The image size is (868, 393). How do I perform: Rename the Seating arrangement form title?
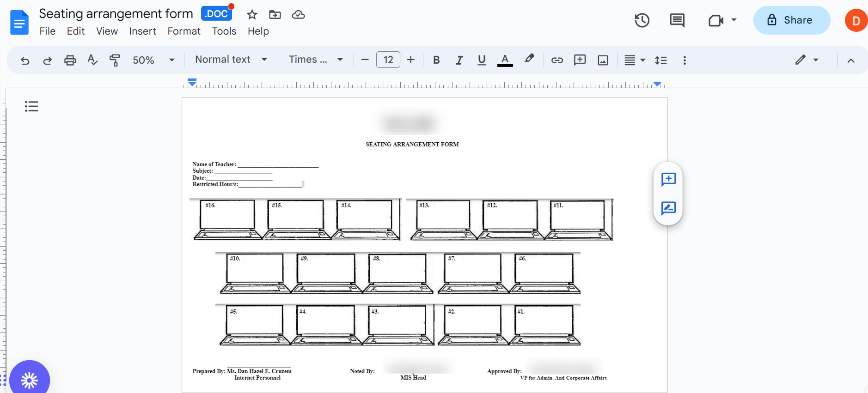point(116,14)
